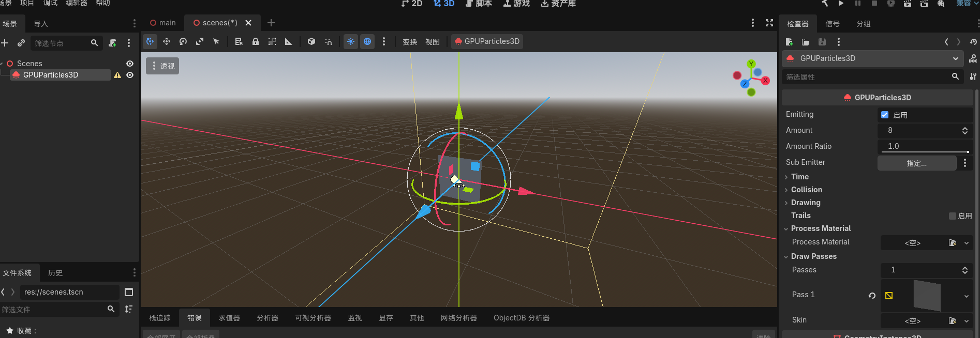980x338 pixels.
Task: Adjust the Amount value stepper arrows
Action: pos(965,131)
